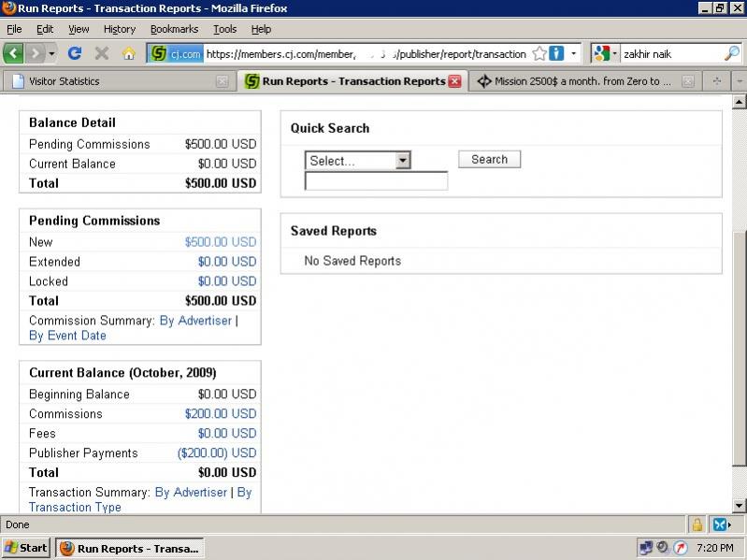The image size is (747, 560).
Task: Click the search box containing zakhir naik
Action: (671, 54)
